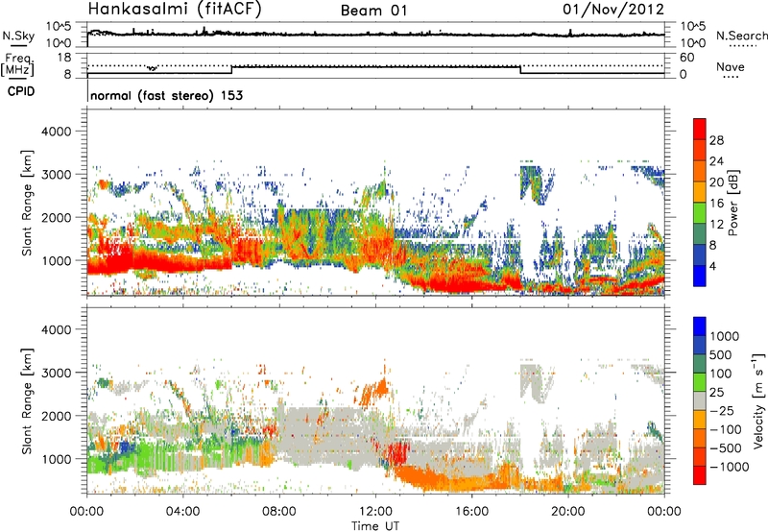
Task: Click the velocity panel Slant Range axis title
Action: pyautogui.click(x=27, y=401)
